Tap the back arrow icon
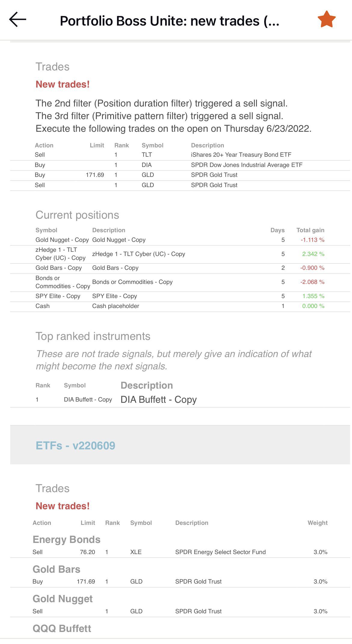352x644 pixels. (x=18, y=20)
